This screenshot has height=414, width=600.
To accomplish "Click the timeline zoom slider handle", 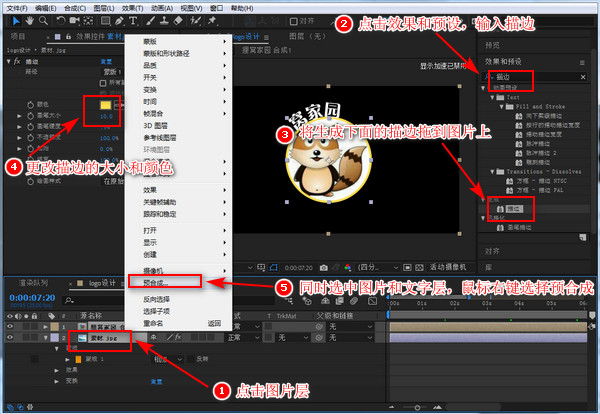I will (417, 407).
